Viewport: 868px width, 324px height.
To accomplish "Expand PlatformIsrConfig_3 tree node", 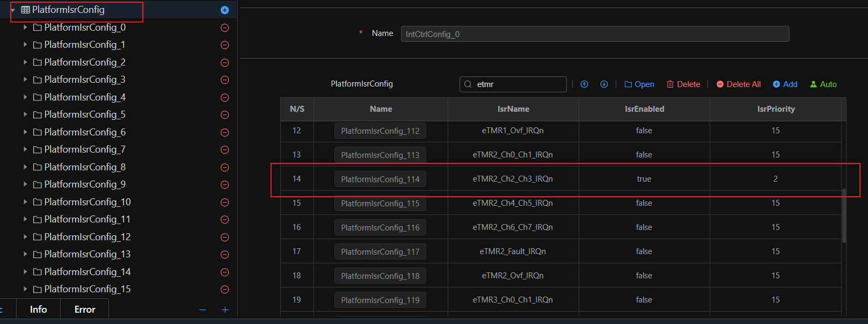I will pyautogui.click(x=25, y=80).
